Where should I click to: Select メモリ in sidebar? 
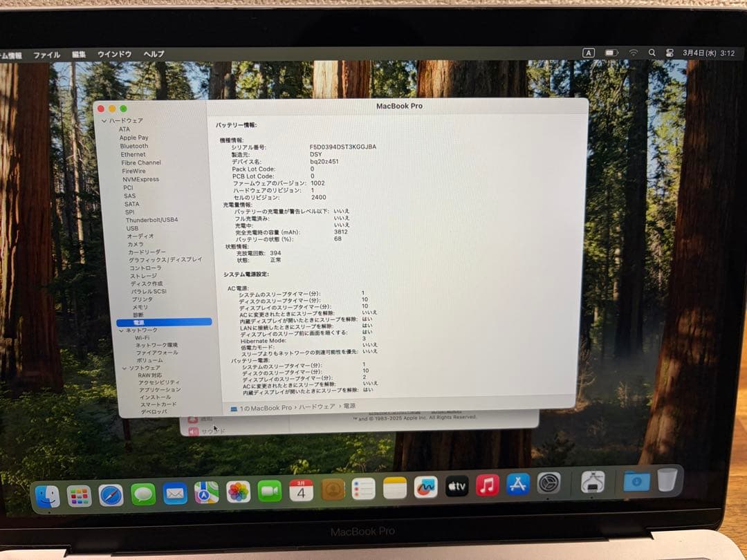(x=140, y=307)
